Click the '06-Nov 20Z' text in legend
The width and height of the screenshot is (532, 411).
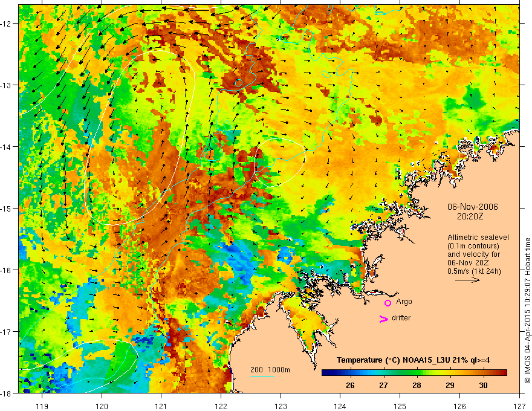click(x=468, y=263)
